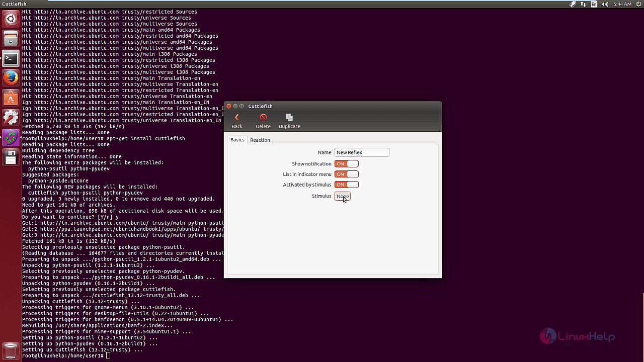Screen dimensions: 644x362
Task: Click 'Reading state information... Done' line
Action: coord(71,156)
